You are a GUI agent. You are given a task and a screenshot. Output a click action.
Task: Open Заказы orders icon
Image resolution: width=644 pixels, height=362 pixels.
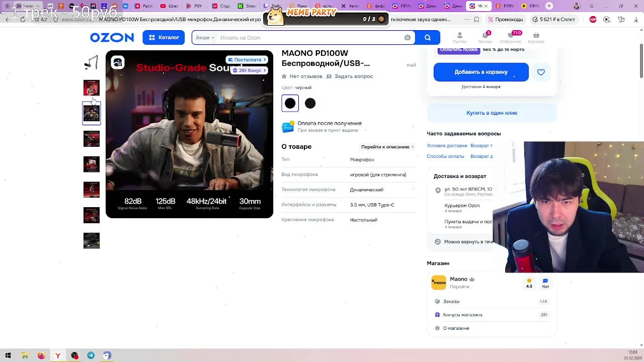[x=485, y=38]
